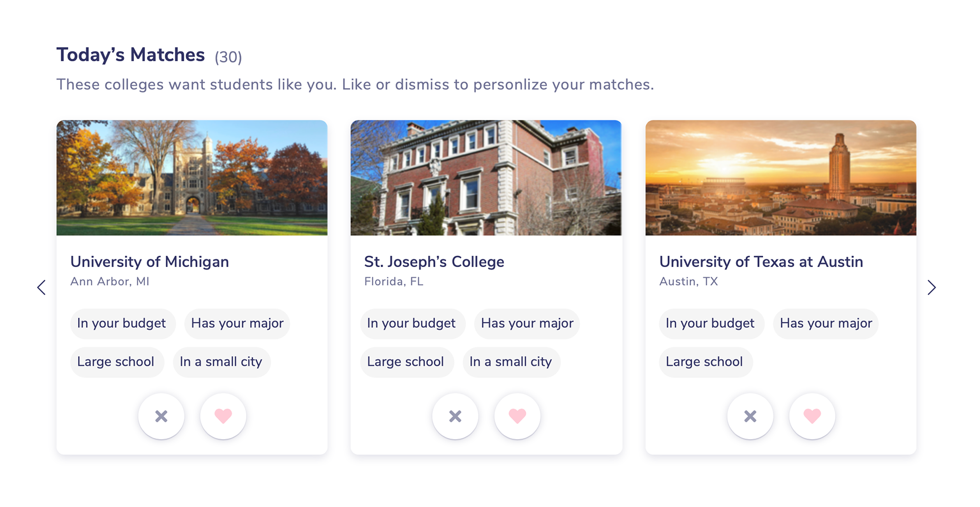Screen dimensions: 980x507
Task: Heart St. Joseph's College match
Action: [x=517, y=416]
